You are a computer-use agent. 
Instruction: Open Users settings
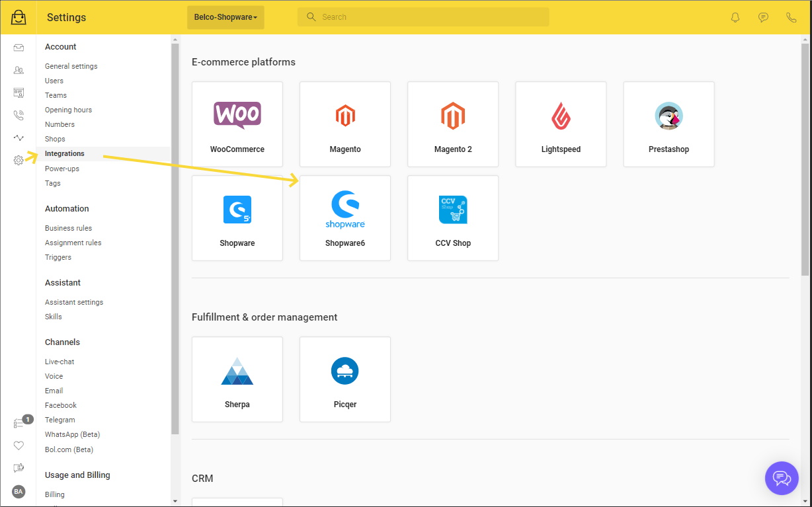click(x=54, y=81)
